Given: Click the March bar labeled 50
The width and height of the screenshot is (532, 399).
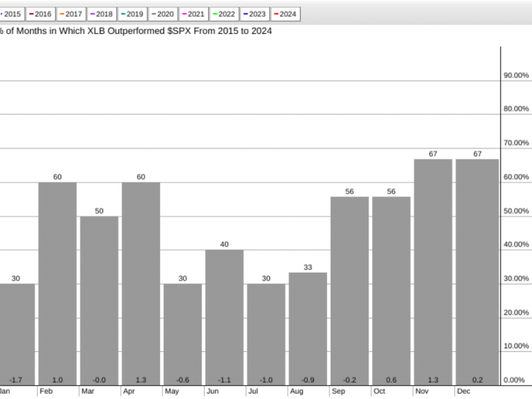Looking at the screenshot, I should 99,301.
